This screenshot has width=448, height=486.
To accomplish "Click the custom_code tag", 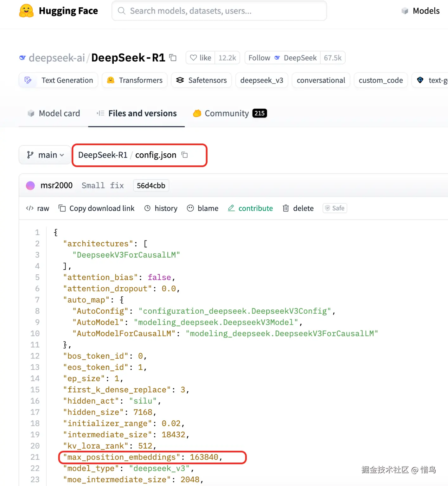I will (x=381, y=80).
